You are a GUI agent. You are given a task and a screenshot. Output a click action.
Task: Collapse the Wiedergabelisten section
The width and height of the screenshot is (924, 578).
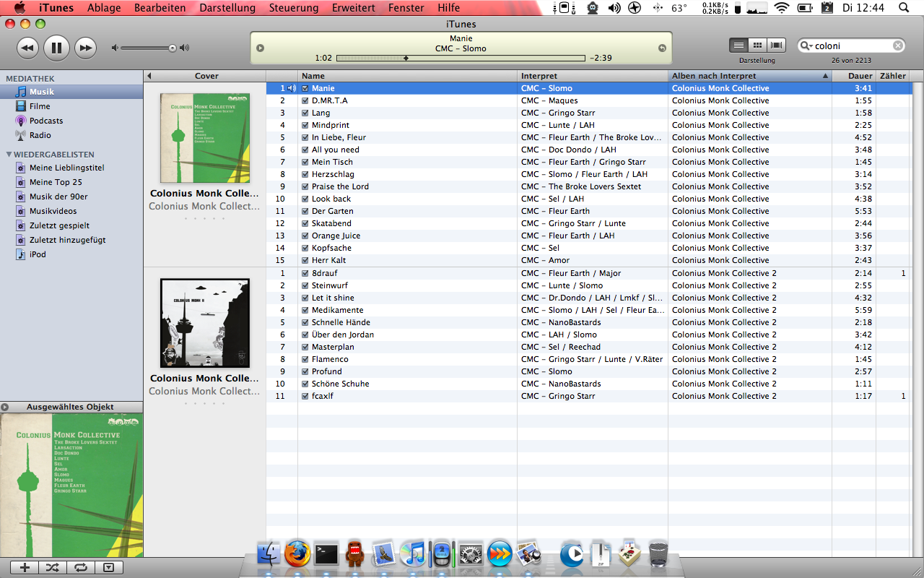pos(9,155)
